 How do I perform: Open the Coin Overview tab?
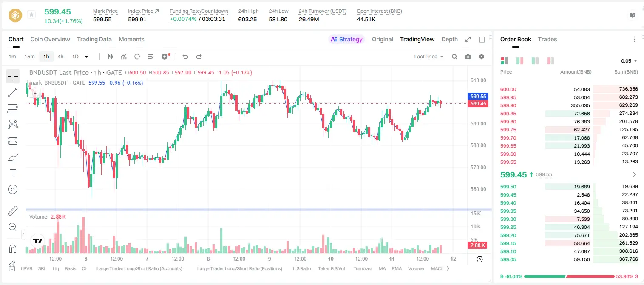(50, 39)
